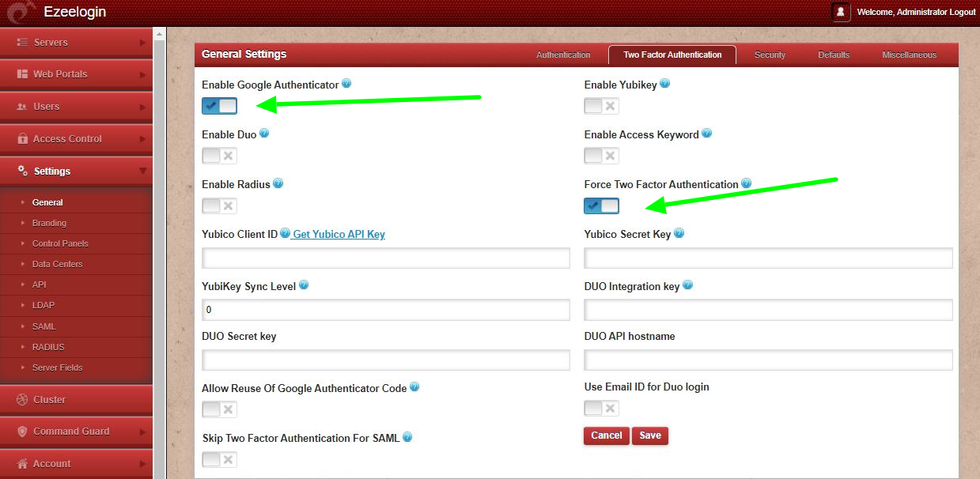
Task: Toggle Enable Google Authenticator switch
Action: click(219, 106)
